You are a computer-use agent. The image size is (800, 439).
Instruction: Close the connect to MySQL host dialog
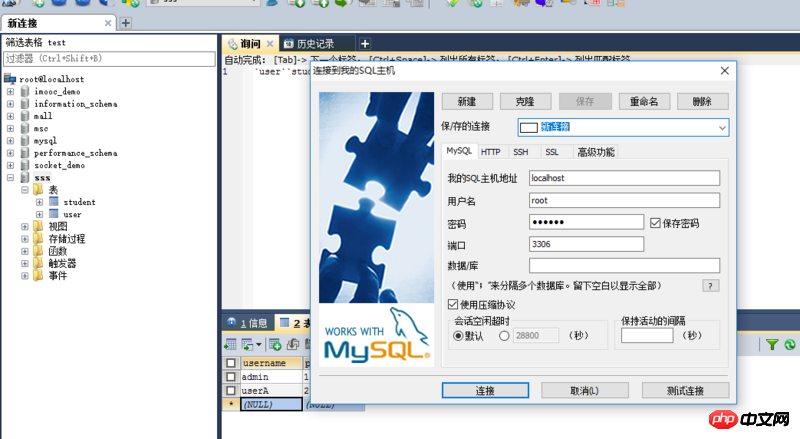(x=724, y=71)
